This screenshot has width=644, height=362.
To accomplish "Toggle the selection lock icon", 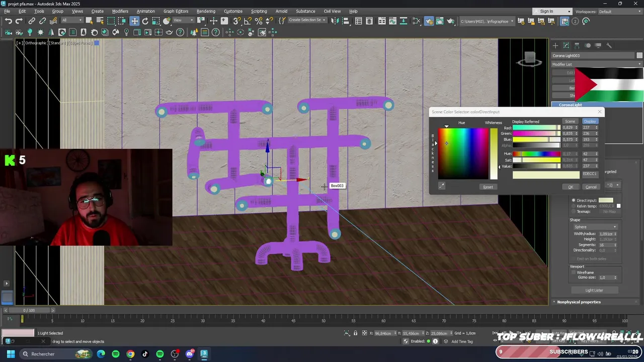I will 355,333.
